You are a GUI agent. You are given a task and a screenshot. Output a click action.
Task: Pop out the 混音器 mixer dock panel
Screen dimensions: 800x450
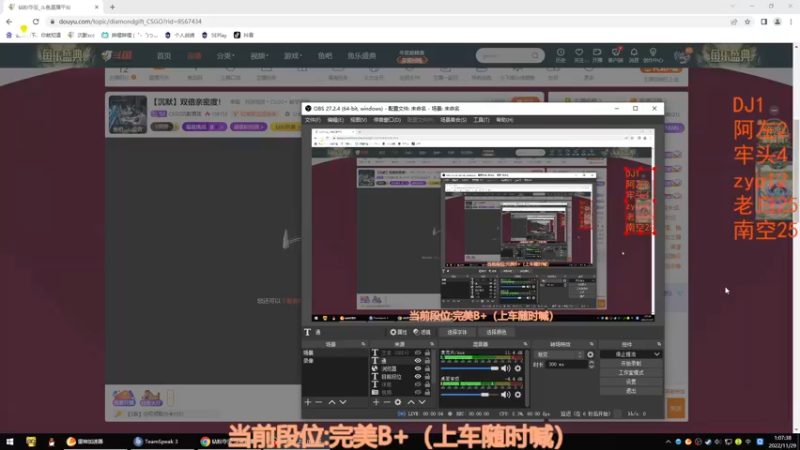click(525, 344)
